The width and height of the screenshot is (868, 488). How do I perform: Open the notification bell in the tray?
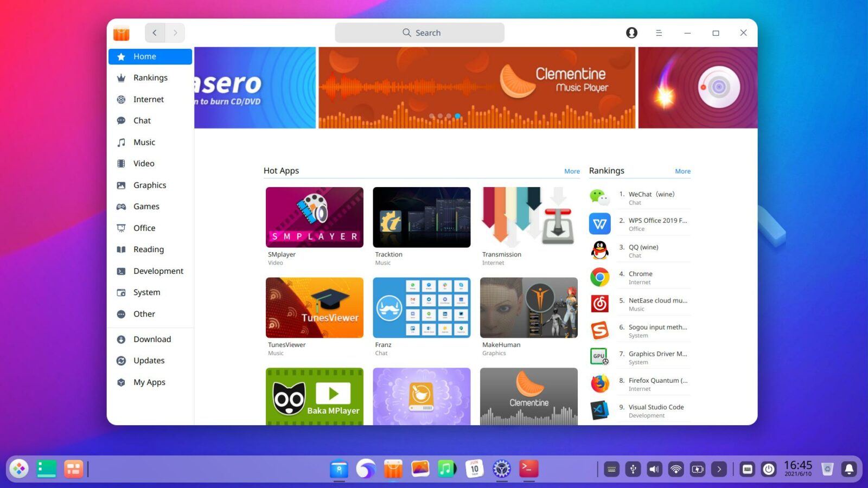(x=849, y=468)
